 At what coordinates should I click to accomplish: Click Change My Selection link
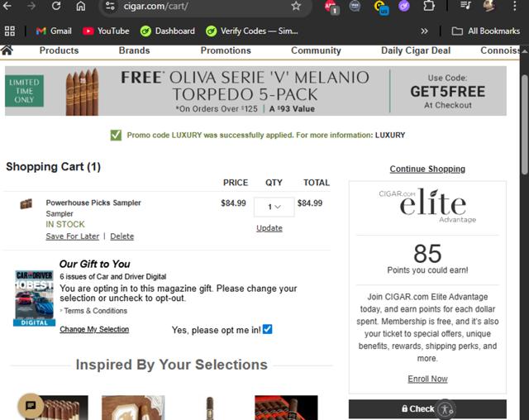(94, 329)
